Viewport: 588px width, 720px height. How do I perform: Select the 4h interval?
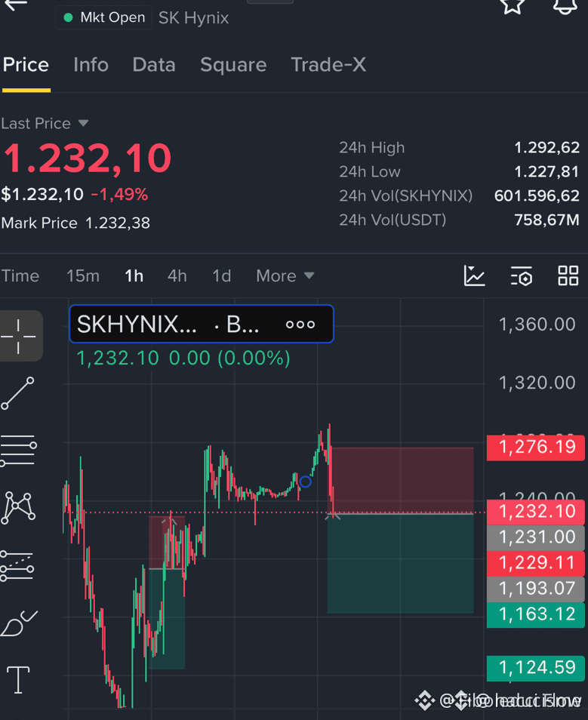(177, 276)
